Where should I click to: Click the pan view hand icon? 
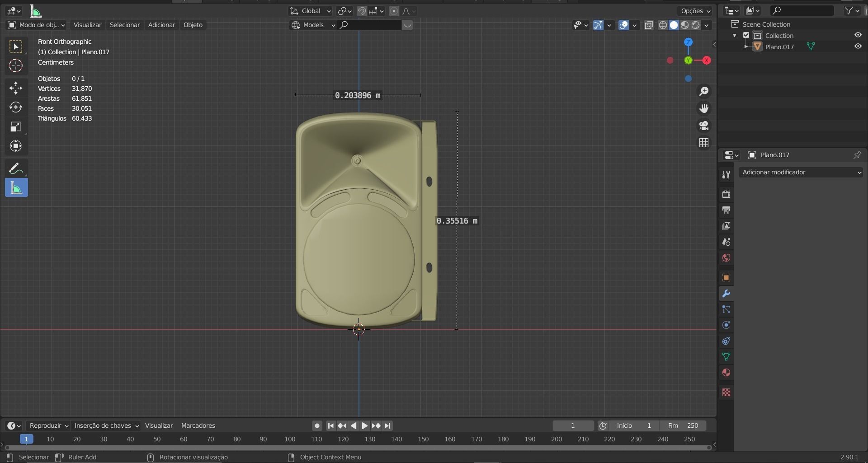click(x=704, y=108)
